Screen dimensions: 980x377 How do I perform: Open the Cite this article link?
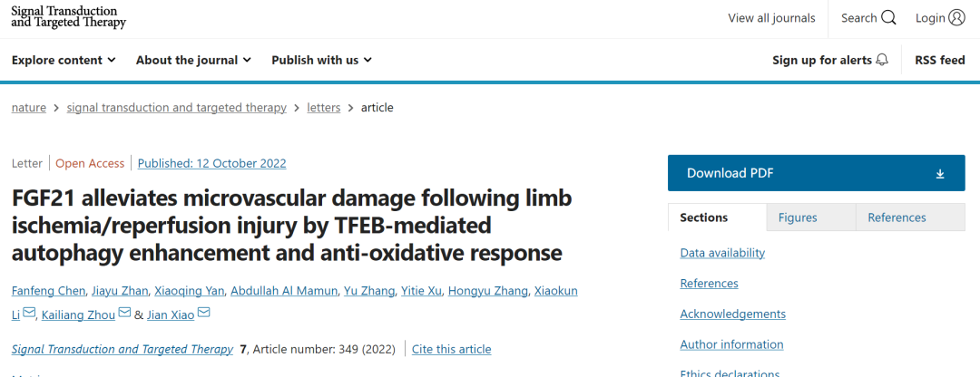[451, 349]
